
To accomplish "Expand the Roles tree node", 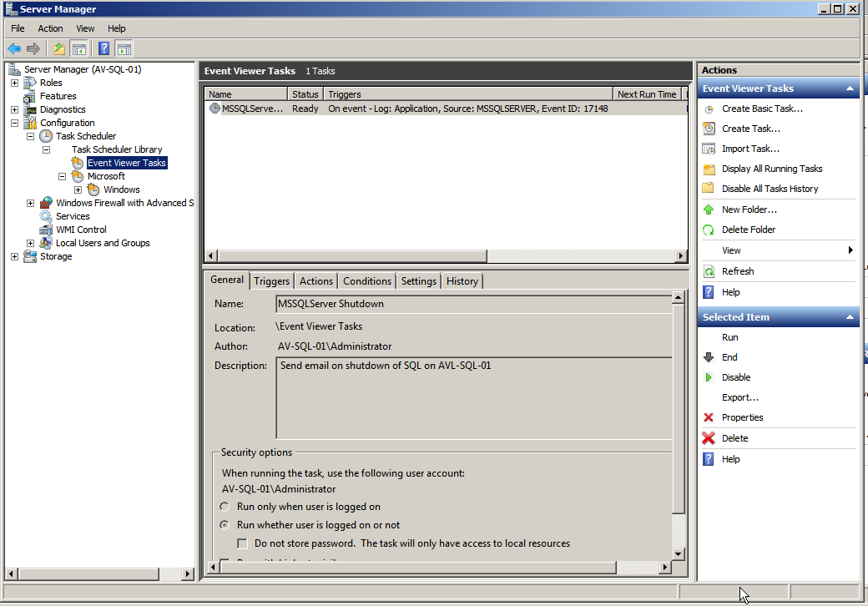I will [14, 83].
